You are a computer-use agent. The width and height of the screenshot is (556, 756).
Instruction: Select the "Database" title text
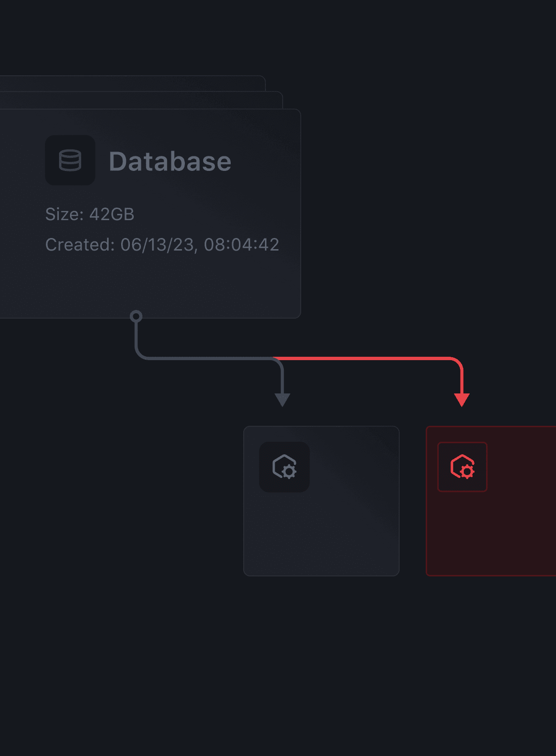coord(170,161)
